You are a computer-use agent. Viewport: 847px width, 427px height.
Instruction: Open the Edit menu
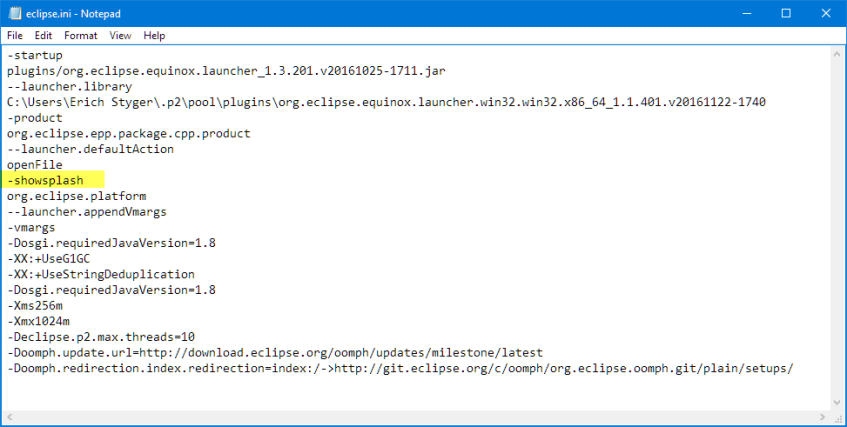click(x=43, y=35)
